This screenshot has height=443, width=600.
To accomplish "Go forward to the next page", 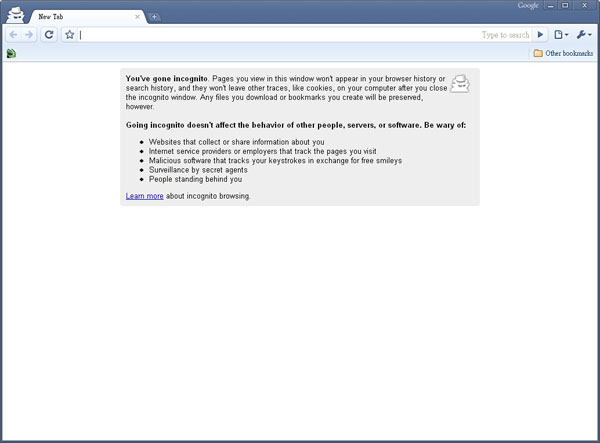I will (x=29, y=35).
